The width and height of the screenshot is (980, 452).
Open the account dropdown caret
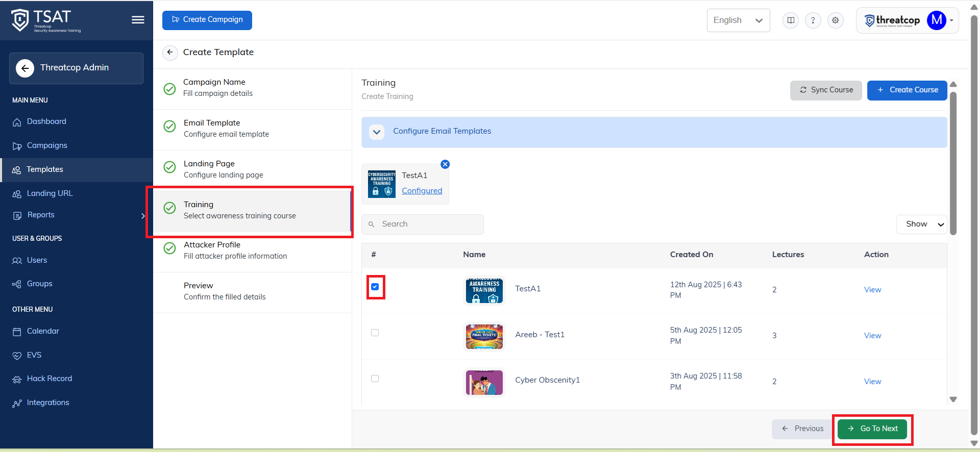click(x=952, y=20)
